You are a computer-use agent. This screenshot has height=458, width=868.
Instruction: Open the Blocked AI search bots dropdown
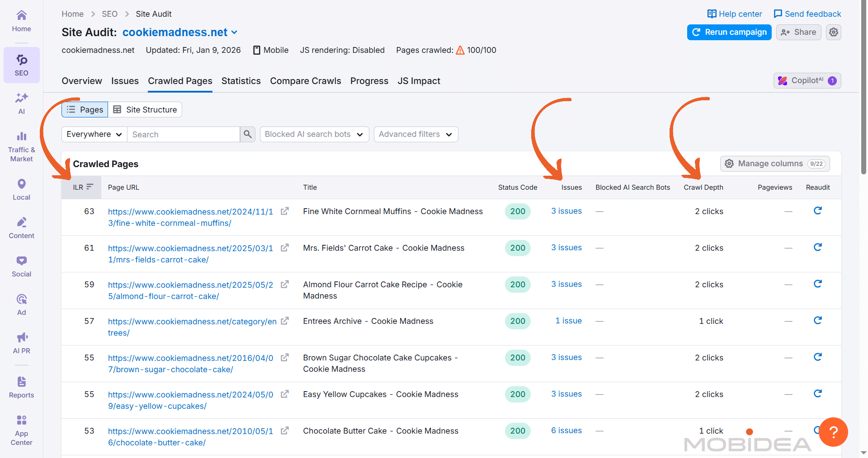tap(314, 134)
